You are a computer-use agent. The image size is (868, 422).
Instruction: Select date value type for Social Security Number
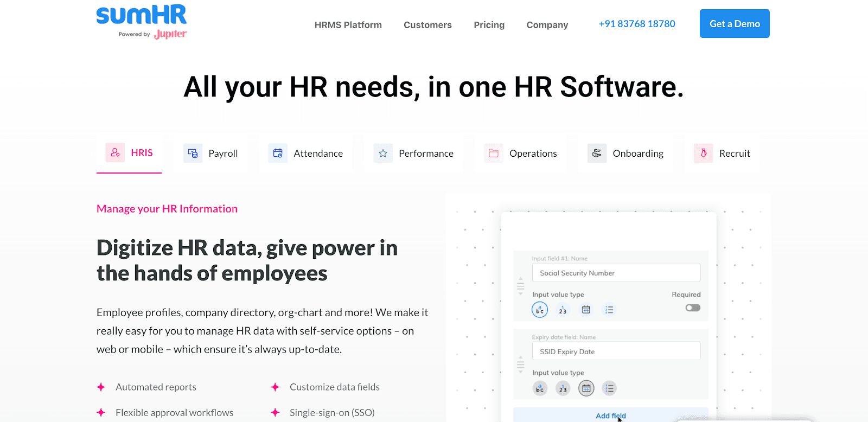pos(586,310)
